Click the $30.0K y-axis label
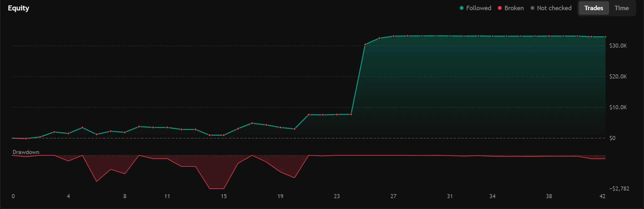The image size is (644, 209). coord(618,46)
